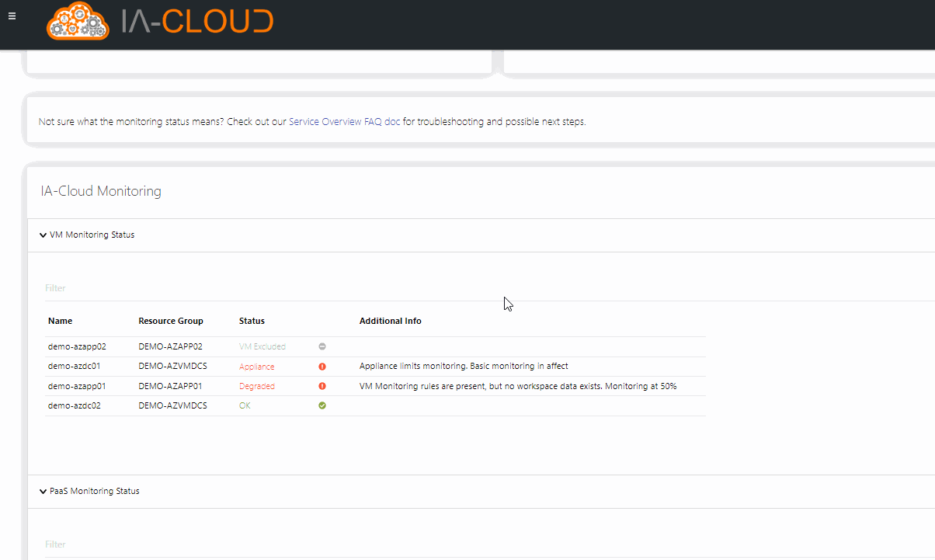935x560 pixels.
Task: Open the hamburger navigation menu
Action: tap(12, 16)
